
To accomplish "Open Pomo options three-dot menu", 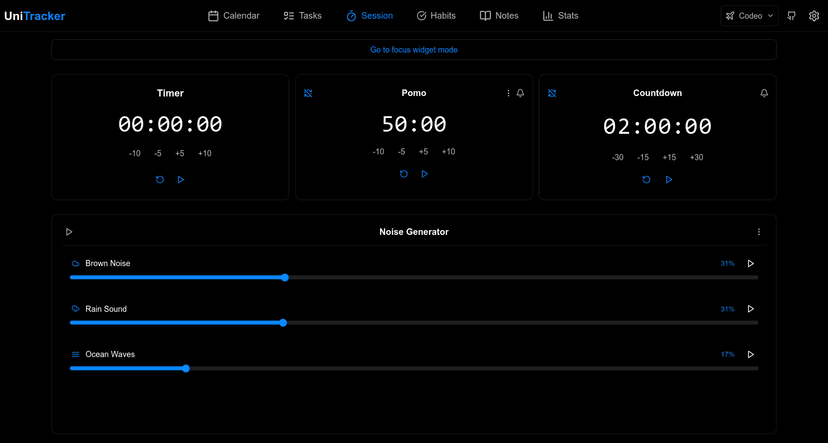I will click(x=508, y=93).
